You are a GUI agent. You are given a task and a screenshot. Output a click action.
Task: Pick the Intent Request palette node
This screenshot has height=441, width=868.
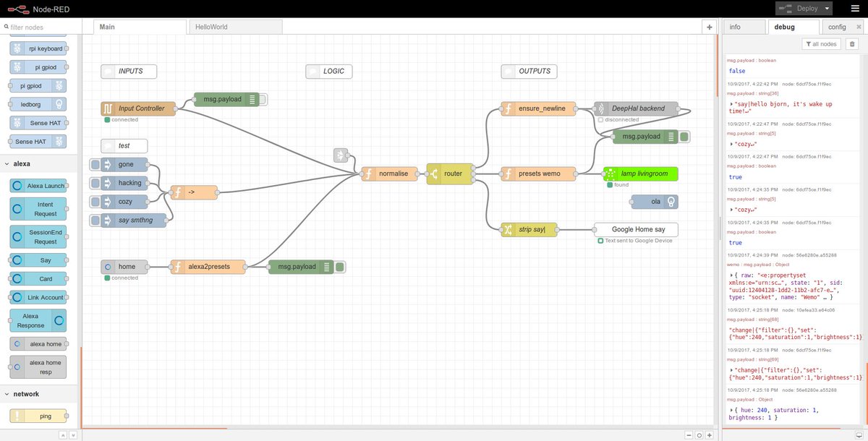point(38,209)
